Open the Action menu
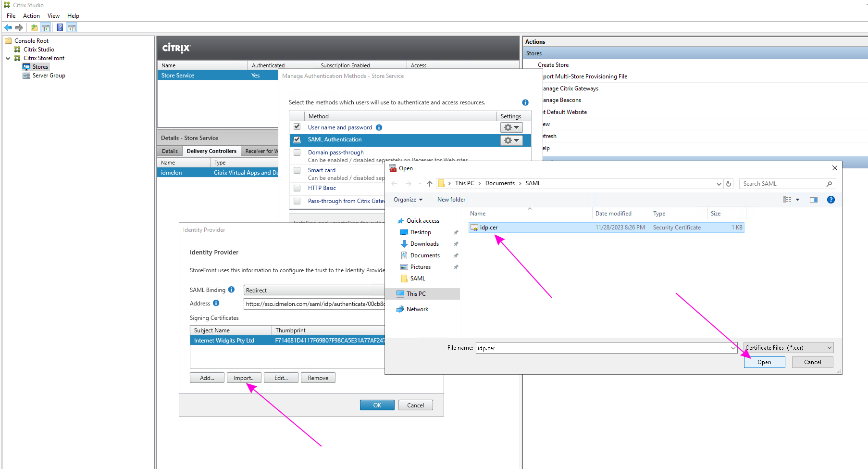This screenshot has width=868, height=469. pos(31,16)
